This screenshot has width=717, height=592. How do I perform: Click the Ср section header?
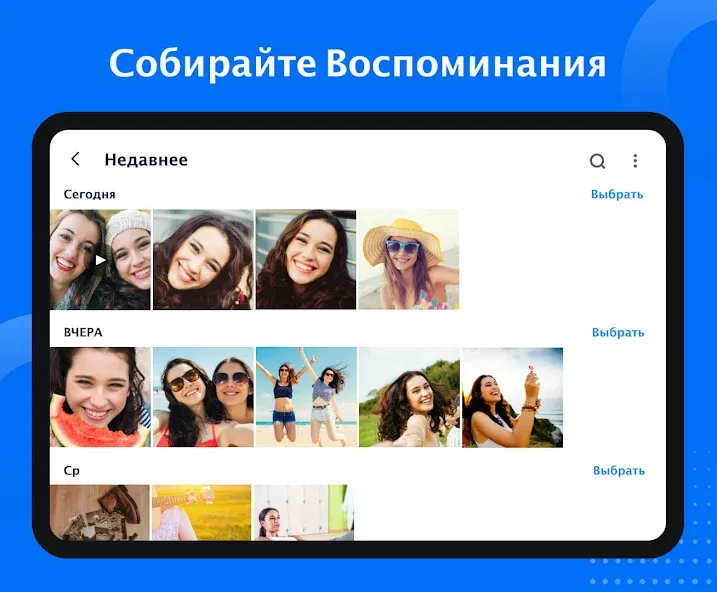(x=72, y=471)
